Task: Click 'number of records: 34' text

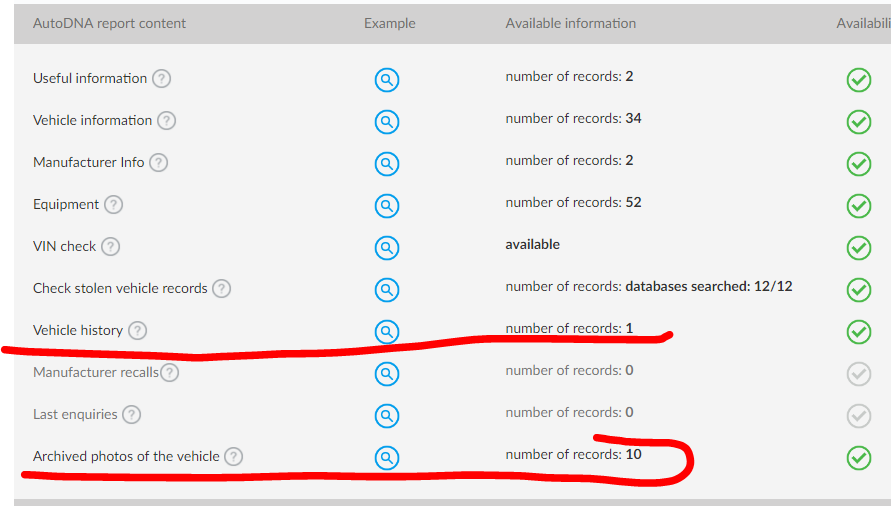Action: (x=573, y=118)
